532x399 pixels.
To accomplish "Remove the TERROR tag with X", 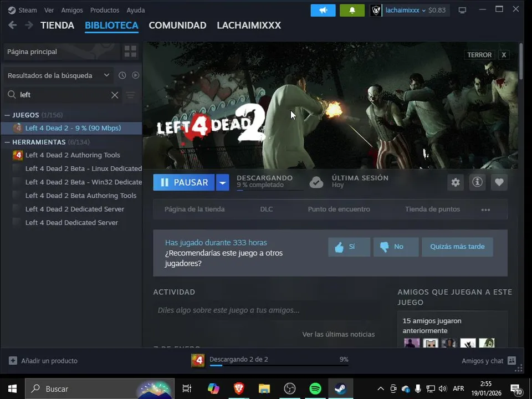I will pos(504,55).
